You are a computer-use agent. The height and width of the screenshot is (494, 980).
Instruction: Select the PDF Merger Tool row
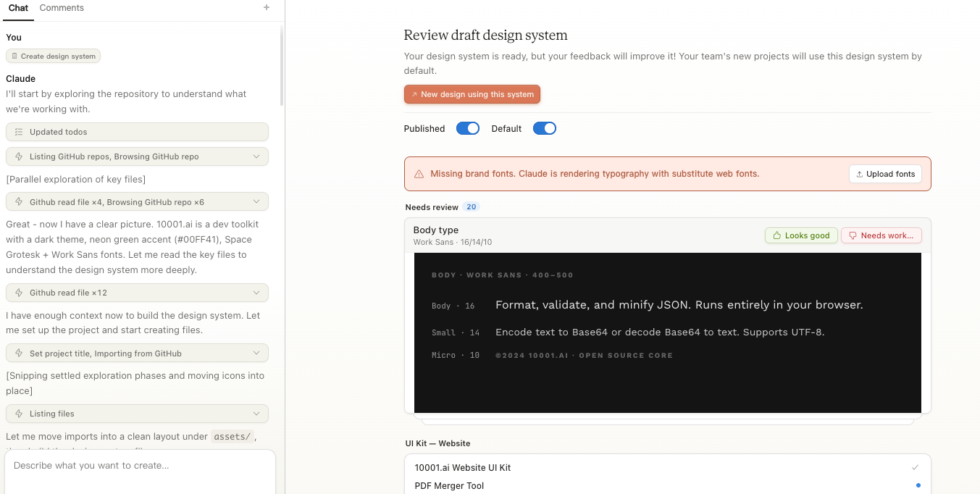667,485
